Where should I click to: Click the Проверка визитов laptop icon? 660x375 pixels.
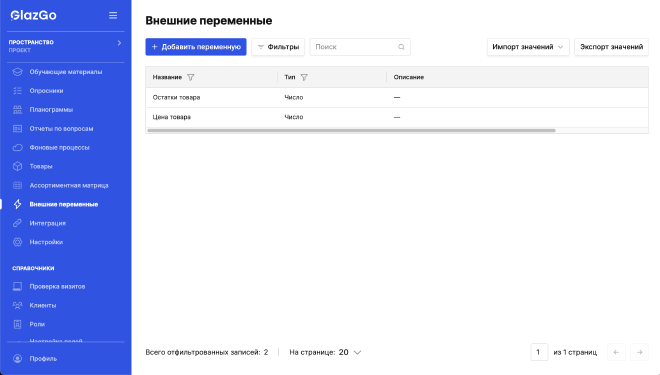(17, 287)
